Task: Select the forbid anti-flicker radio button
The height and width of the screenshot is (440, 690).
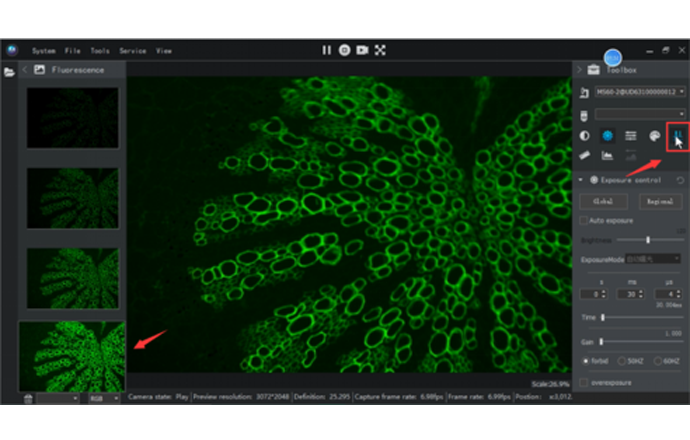Action: click(586, 361)
